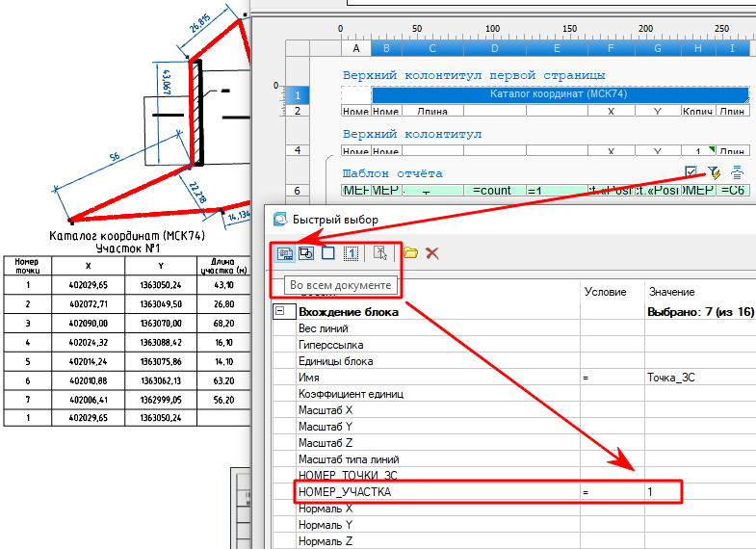
Task: Click the dotted-frame '1' scope icon
Action: point(351,253)
